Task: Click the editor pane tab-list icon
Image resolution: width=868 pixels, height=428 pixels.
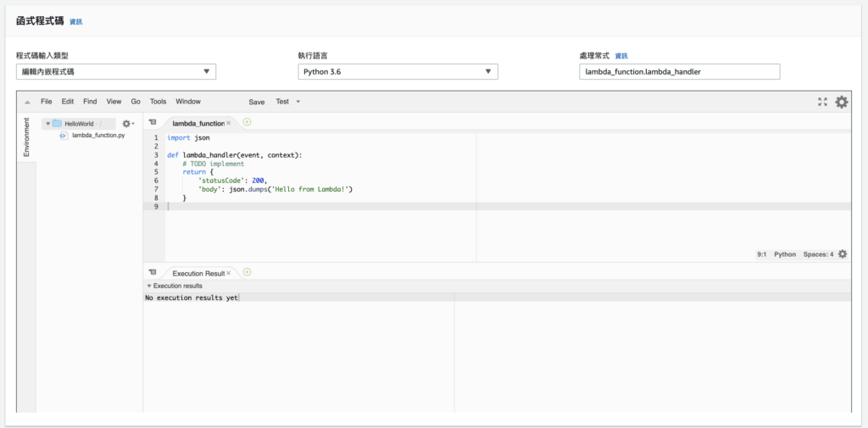Action: coord(153,123)
